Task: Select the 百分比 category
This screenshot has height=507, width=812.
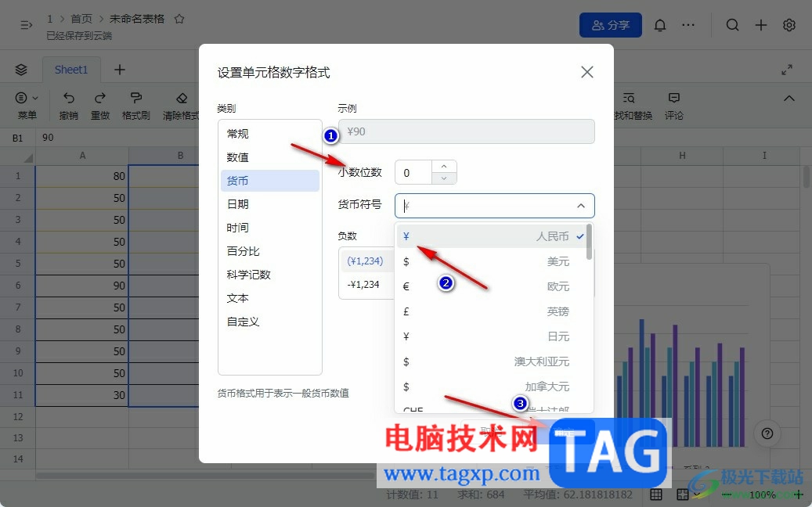Action: [x=270, y=251]
